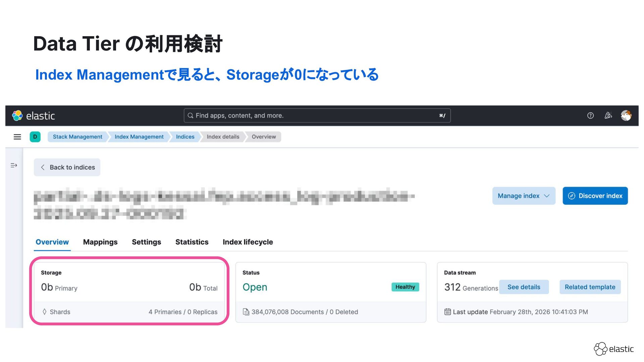Screen dimensions: 644x362
Task: Open the newsfeed celebration icon
Action: point(608,116)
